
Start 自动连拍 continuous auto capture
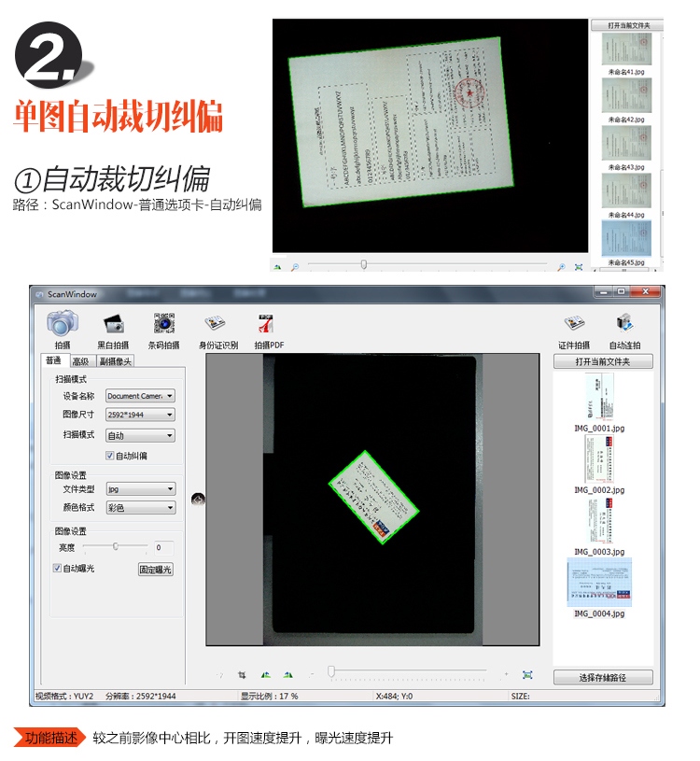pyautogui.click(x=624, y=324)
